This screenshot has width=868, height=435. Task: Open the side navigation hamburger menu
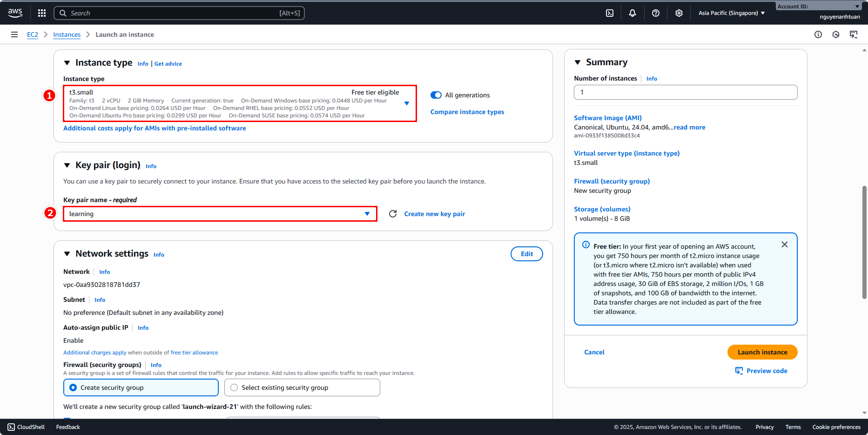click(14, 34)
